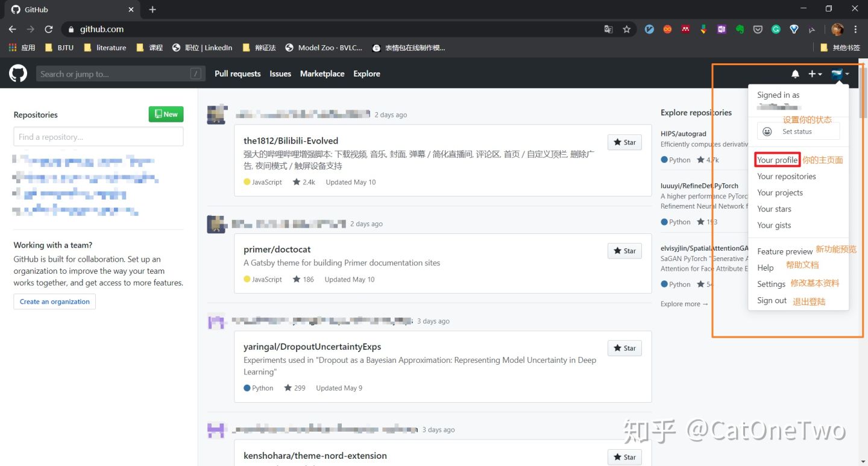The width and height of the screenshot is (868, 466).
Task: Open the luuuyi/RefineDet.PyTorch explore repository
Action: click(699, 186)
